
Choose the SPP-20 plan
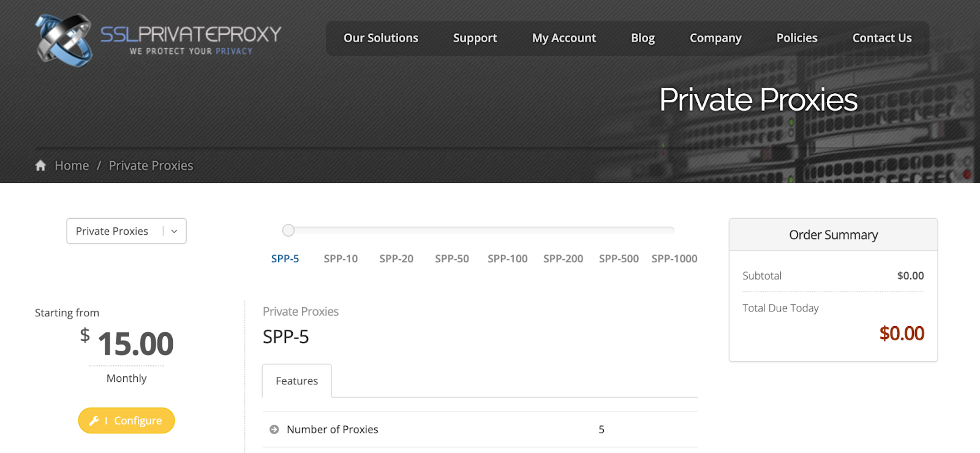[396, 259]
